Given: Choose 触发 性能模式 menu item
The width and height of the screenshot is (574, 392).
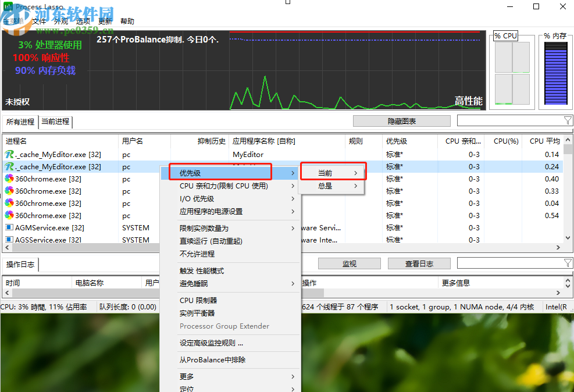Looking at the screenshot, I should 231,270.
